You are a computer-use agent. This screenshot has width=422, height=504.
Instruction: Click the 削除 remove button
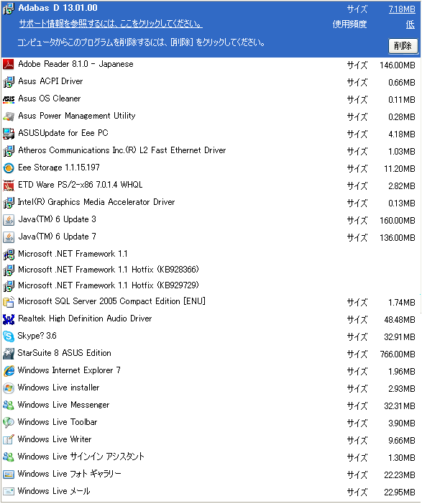coord(403,46)
